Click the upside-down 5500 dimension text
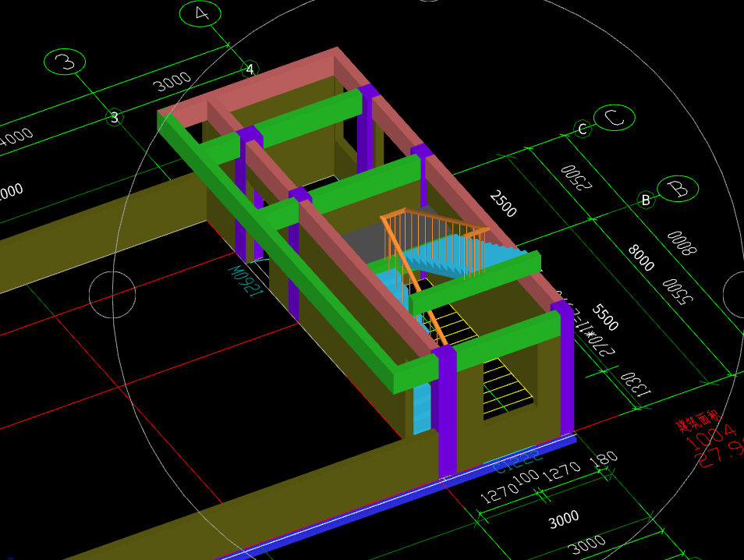The width and height of the screenshot is (744, 560). (x=678, y=292)
